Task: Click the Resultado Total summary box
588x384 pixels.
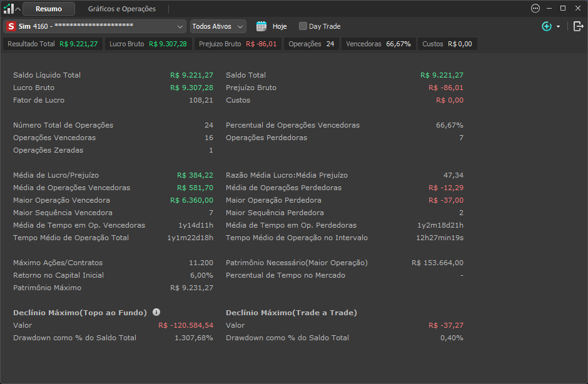Action: click(53, 44)
